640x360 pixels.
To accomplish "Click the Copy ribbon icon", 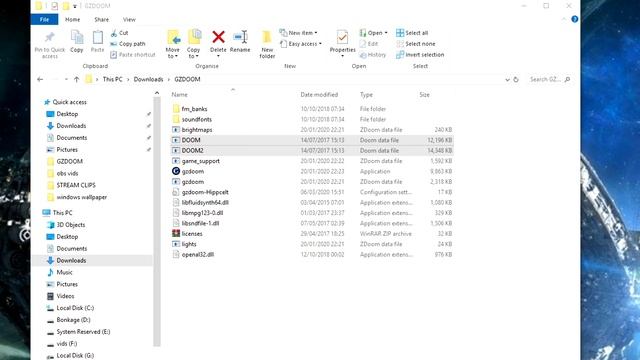I will click(x=77, y=38).
